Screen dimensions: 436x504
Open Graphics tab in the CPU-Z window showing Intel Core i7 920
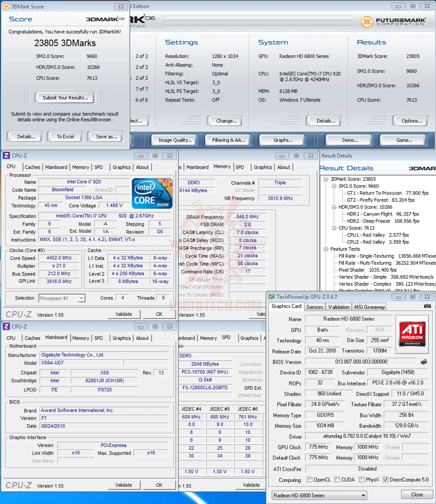(x=122, y=167)
